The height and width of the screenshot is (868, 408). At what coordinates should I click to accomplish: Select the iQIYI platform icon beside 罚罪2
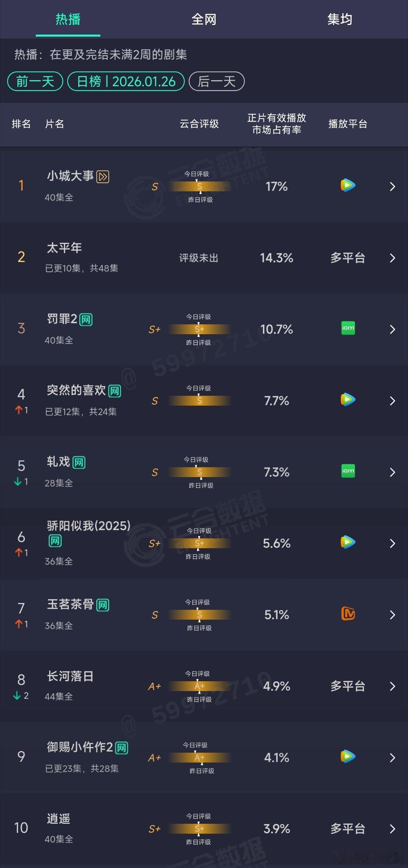348,329
